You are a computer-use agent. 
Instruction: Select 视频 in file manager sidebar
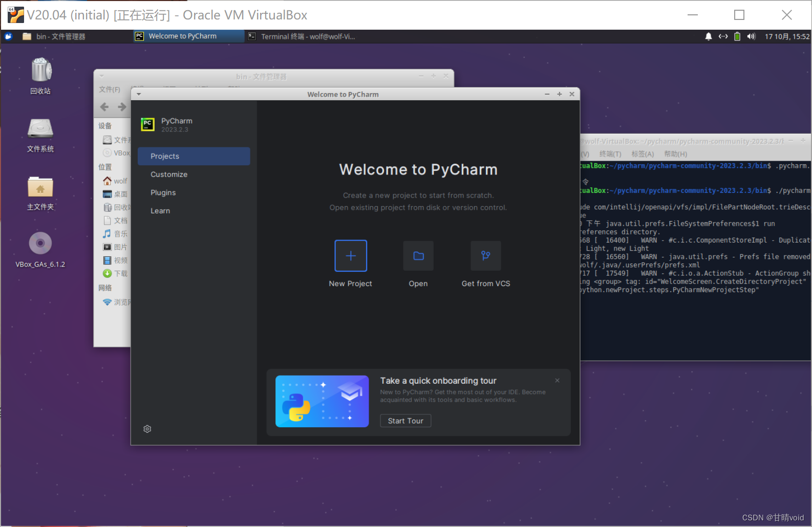click(x=115, y=260)
